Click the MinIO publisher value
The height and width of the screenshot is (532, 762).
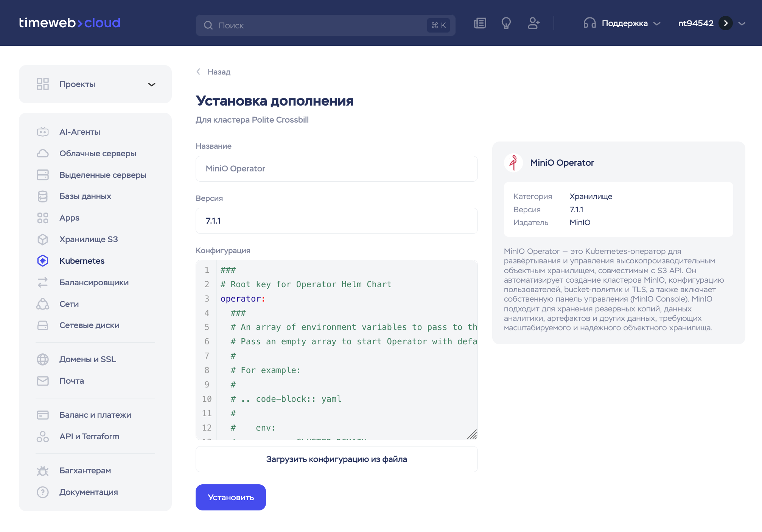pos(580,222)
